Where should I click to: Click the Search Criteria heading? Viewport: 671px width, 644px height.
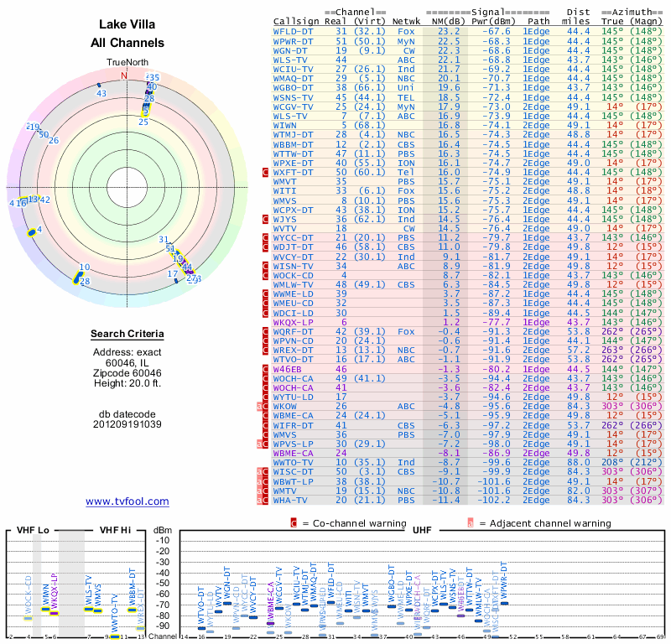click(x=127, y=335)
